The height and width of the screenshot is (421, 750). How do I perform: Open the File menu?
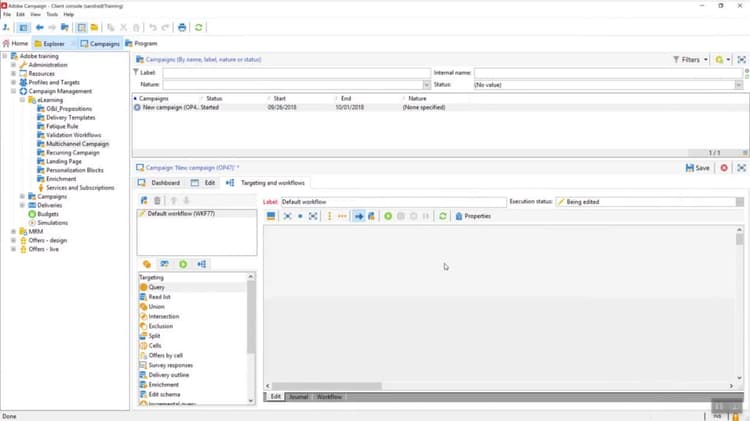click(7, 14)
